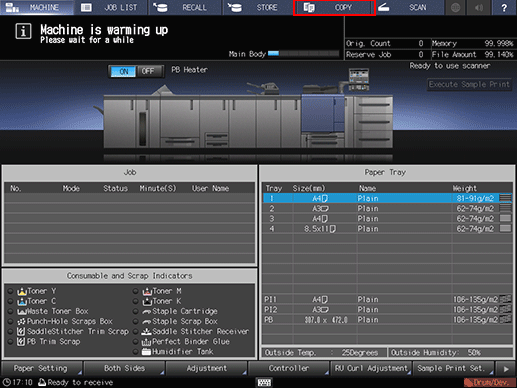Switch to the COPY tab
The height and width of the screenshot is (388, 517).
(334, 8)
